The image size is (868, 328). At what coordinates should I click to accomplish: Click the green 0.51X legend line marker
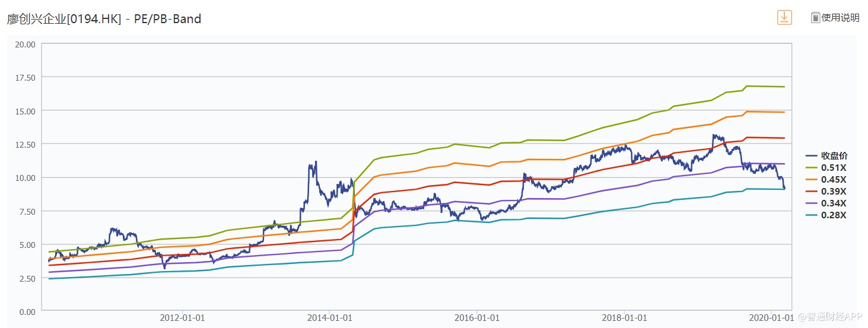click(812, 168)
